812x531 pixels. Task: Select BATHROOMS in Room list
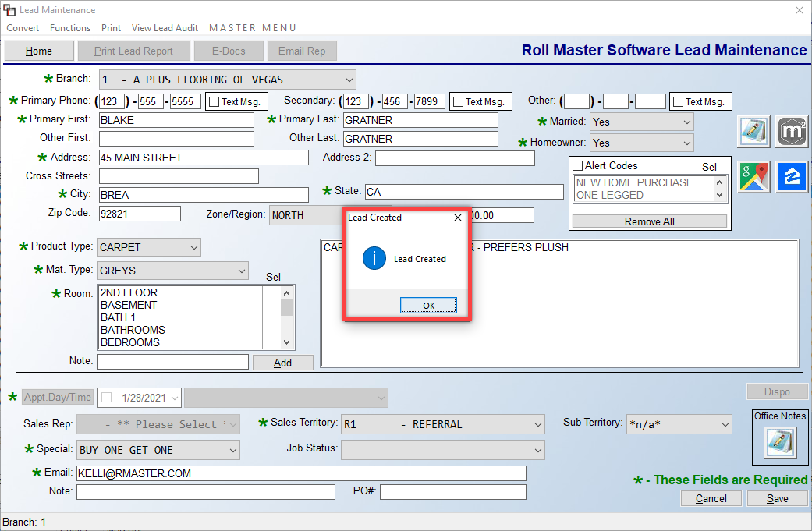point(133,330)
